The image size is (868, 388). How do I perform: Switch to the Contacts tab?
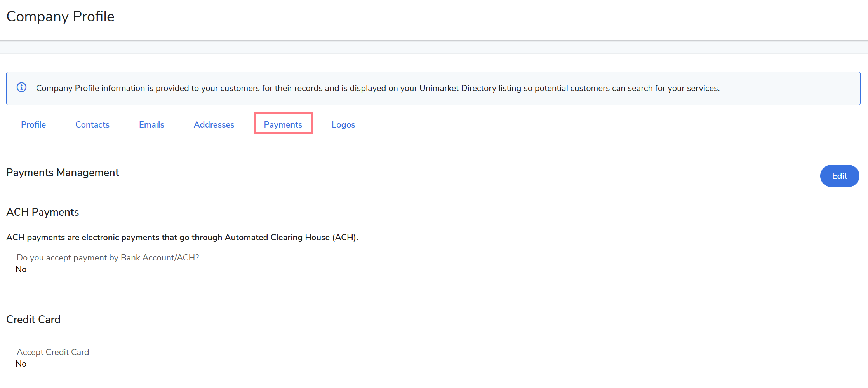click(x=92, y=125)
